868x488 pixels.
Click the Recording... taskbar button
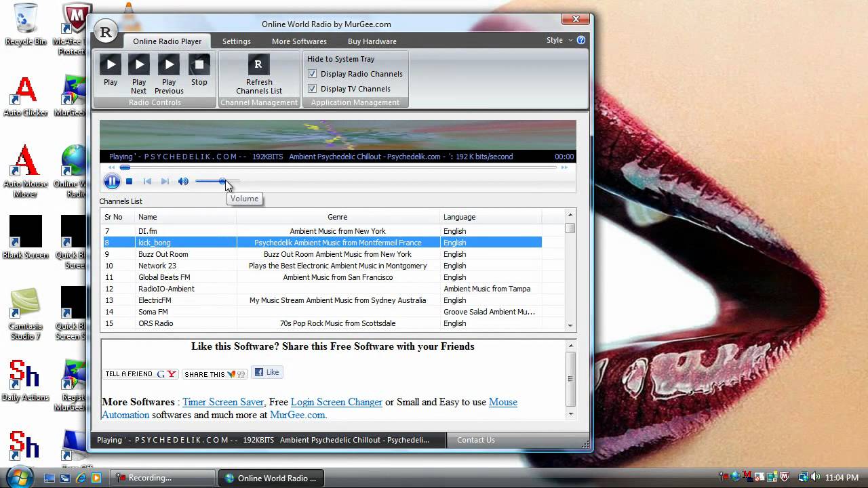tap(163, 478)
